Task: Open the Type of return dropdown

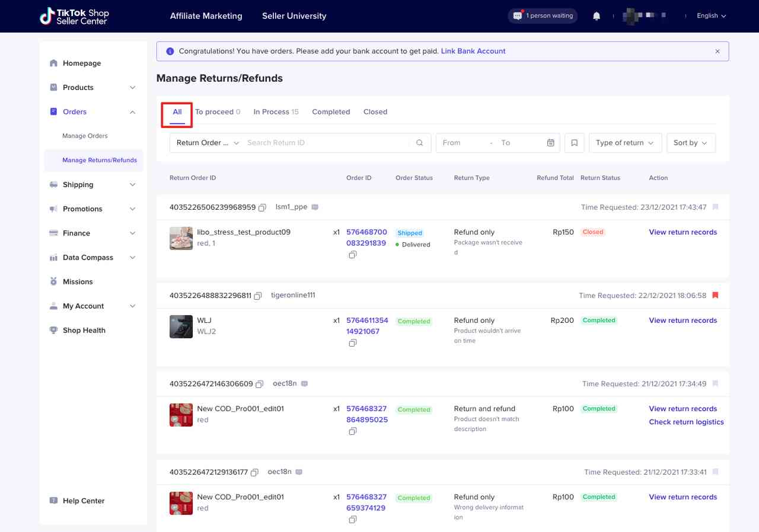Action: coord(624,143)
